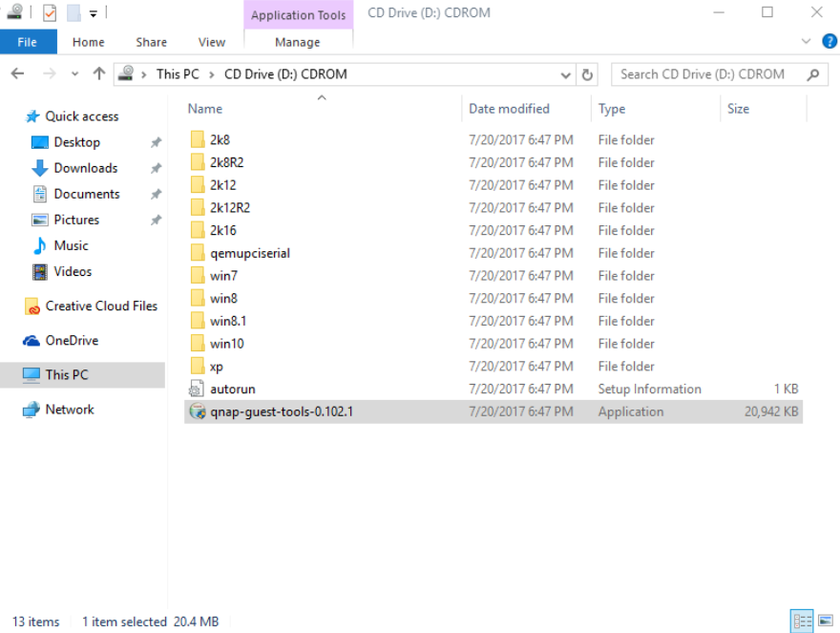Unpin Downloads using its pin icon
The image size is (840, 633).
point(156,168)
